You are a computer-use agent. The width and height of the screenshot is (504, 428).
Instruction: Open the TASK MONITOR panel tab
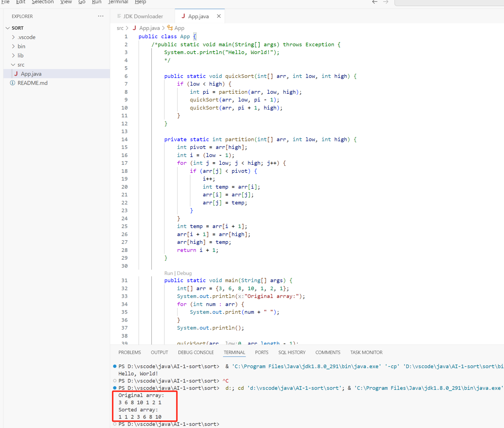click(x=366, y=352)
